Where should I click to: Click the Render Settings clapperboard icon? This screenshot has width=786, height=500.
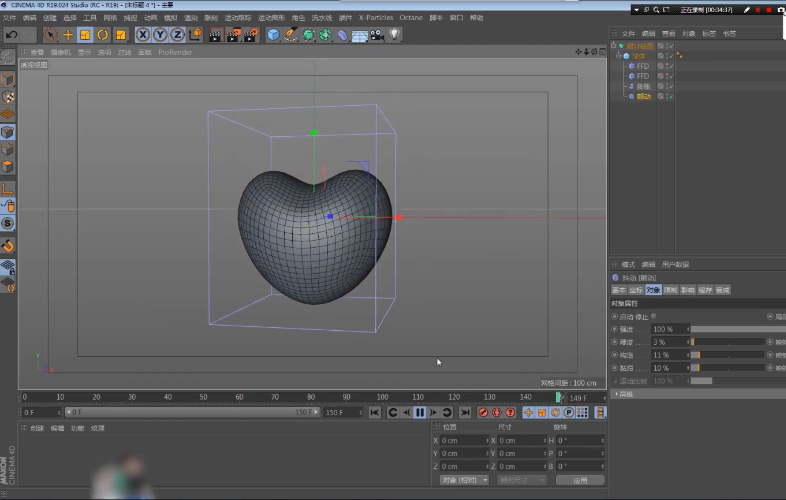click(250, 35)
